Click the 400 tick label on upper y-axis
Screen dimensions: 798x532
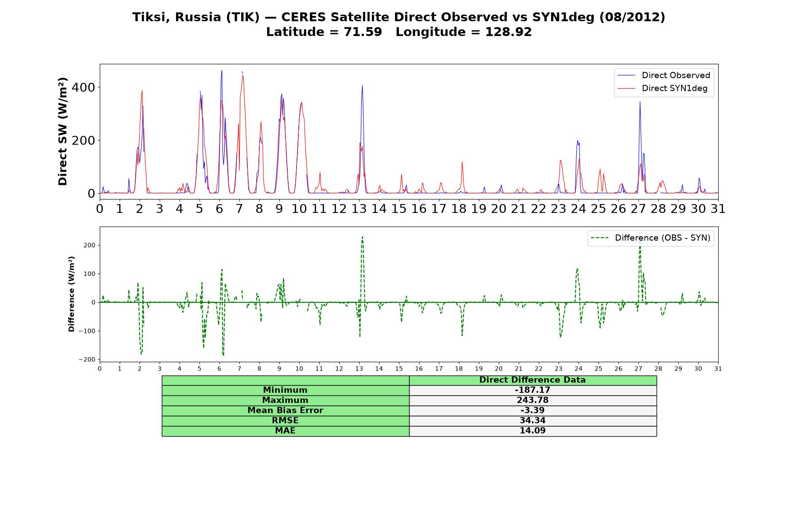pos(84,87)
